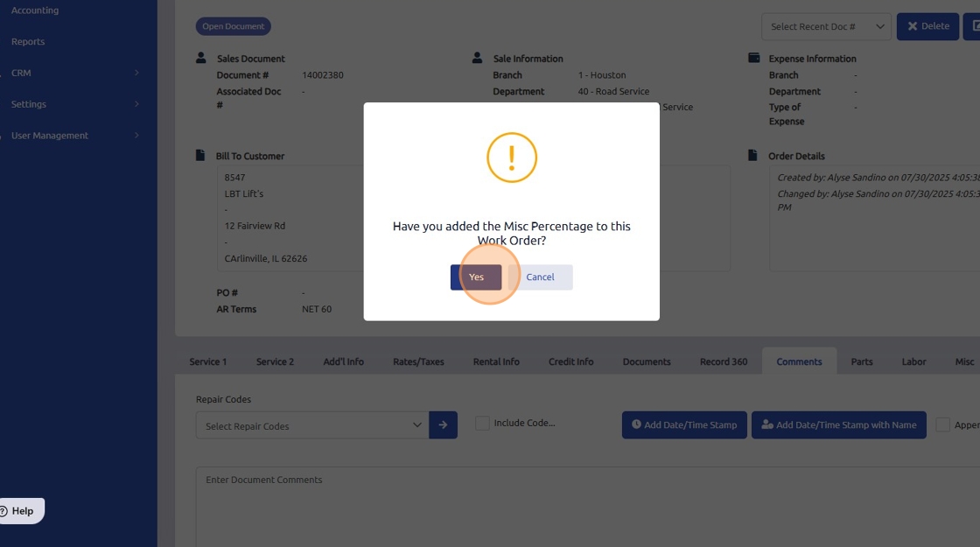
Task: Open Reports in the sidebar
Action: tap(28, 41)
